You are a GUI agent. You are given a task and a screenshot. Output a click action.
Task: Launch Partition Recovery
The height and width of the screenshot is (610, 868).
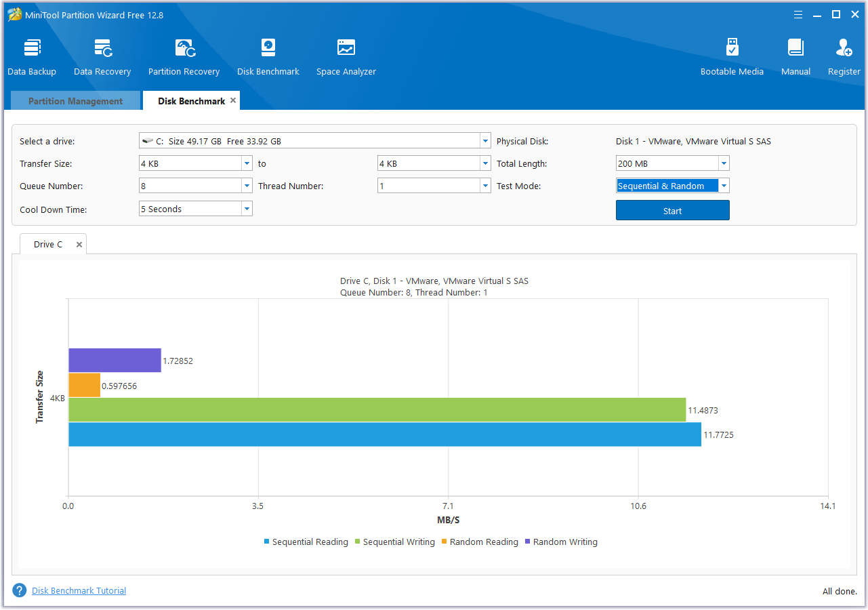pyautogui.click(x=184, y=57)
